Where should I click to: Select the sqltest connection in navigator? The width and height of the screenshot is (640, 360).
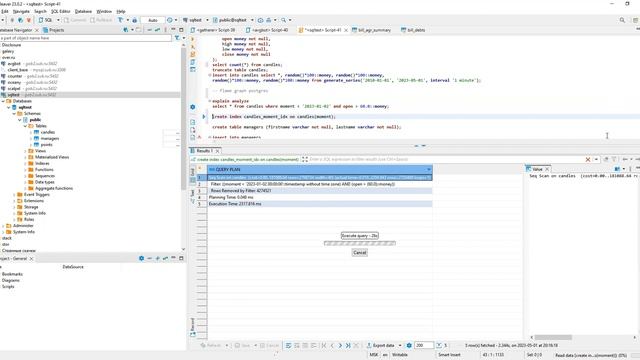pyautogui.click(x=13, y=95)
